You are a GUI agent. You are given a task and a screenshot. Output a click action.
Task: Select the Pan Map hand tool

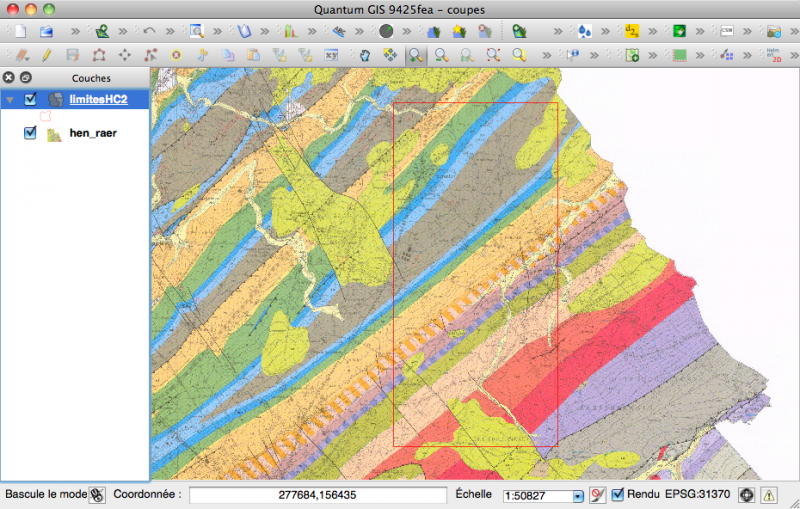365,55
